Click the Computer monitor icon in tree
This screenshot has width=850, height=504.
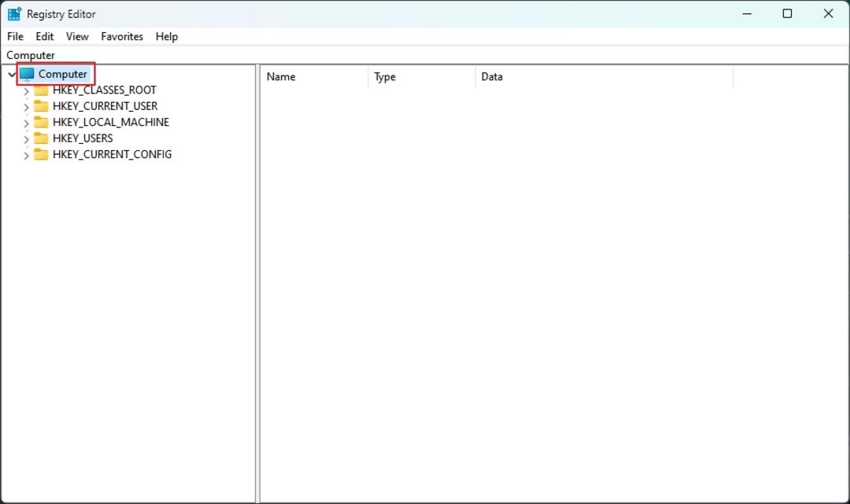[27, 74]
